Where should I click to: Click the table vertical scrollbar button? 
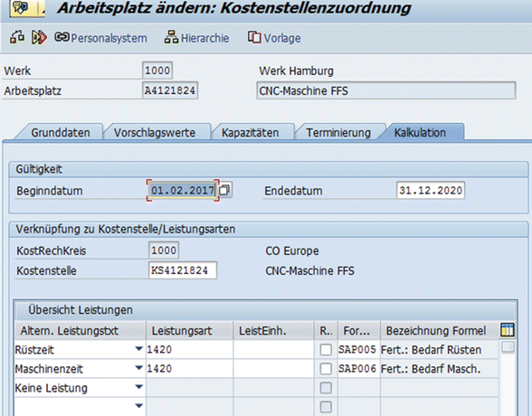[x=508, y=347]
